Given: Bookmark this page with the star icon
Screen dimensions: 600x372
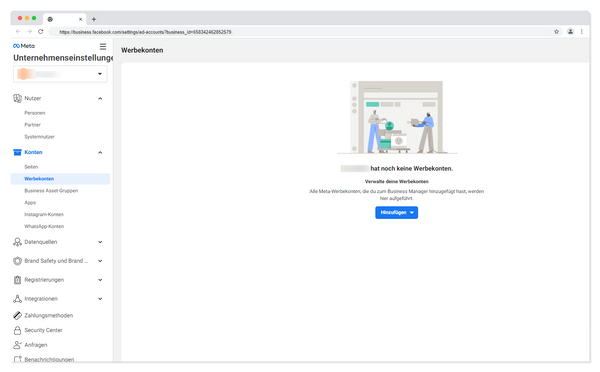Looking at the screenshot, I should click(556, 32).
